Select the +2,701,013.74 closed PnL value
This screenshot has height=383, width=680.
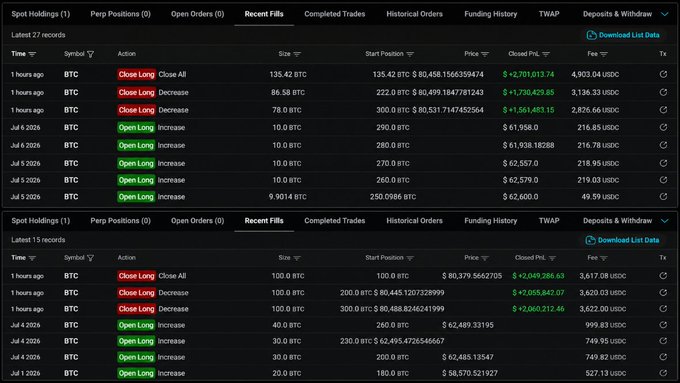click(x=528, y=74)
